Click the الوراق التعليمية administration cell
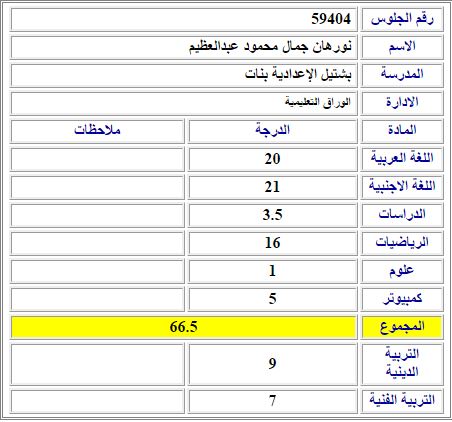Viewport: 452px width, 422px height. point(184,103)
